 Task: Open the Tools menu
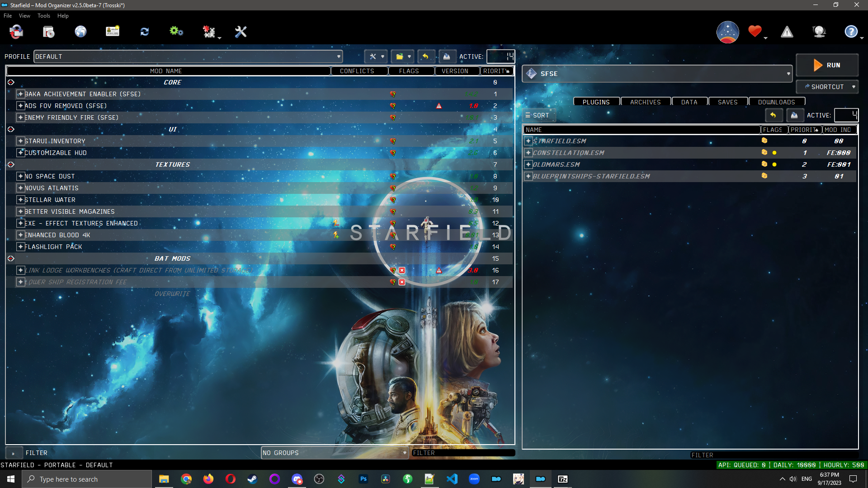pos(43,16)
